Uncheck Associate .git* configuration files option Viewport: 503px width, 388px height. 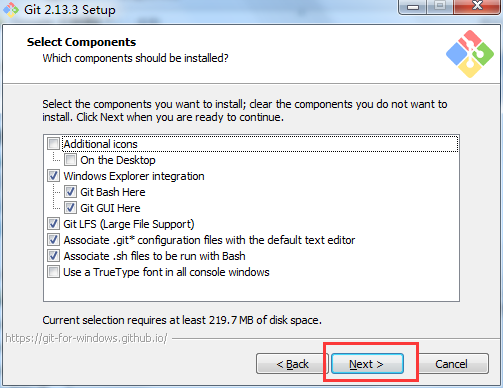(x=53, y=240)
